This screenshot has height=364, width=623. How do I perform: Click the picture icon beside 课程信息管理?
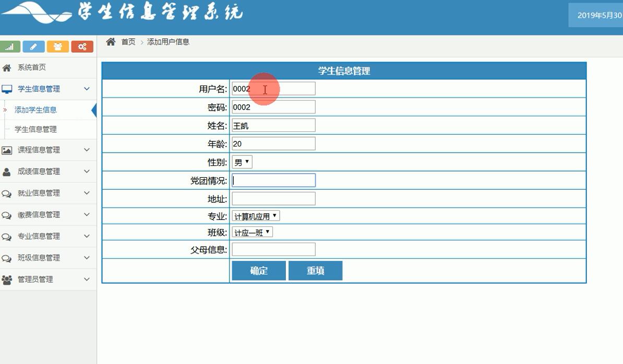coord(7,150)
